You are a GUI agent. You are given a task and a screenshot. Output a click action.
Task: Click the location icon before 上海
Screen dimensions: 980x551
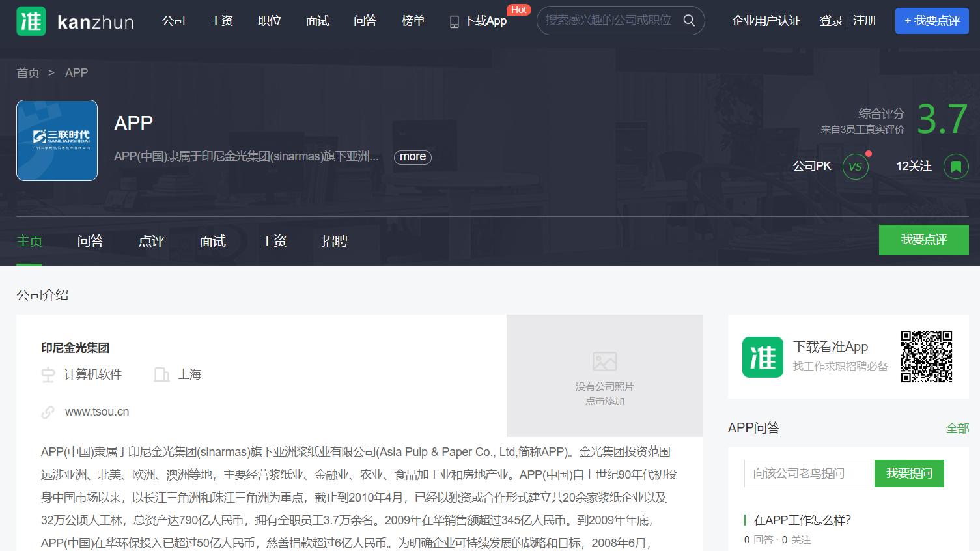[161, 374]
